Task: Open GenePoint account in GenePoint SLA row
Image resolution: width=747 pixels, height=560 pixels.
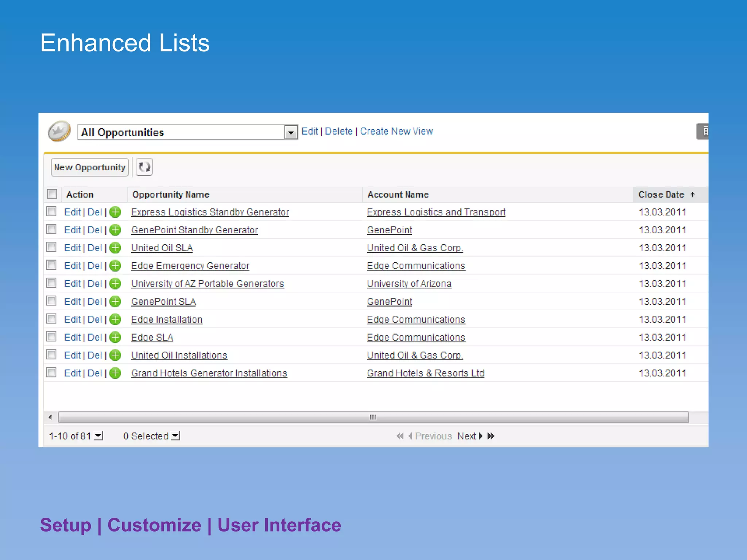Action: click(x=390, y=302)
